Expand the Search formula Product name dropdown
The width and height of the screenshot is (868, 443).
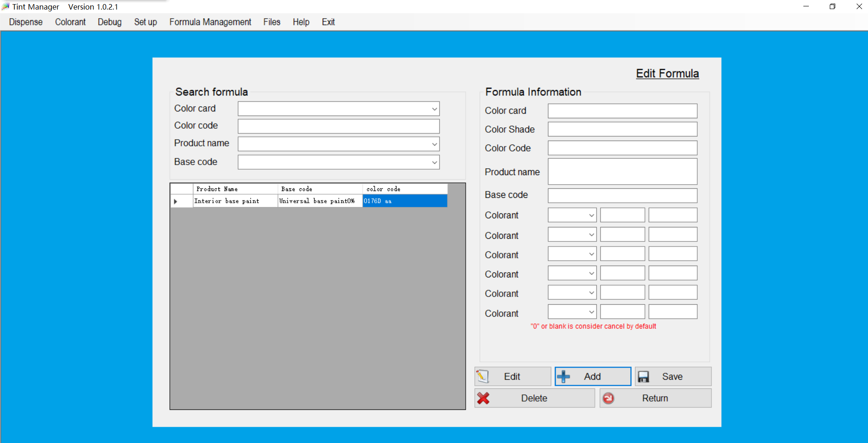click(x=434, y=144)
